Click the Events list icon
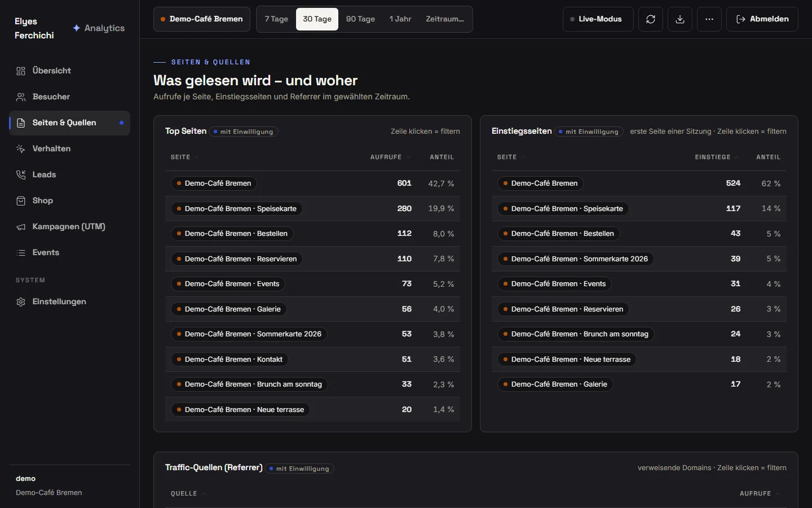The height and width of the screenshot is (508, 812). pos(21,253)
